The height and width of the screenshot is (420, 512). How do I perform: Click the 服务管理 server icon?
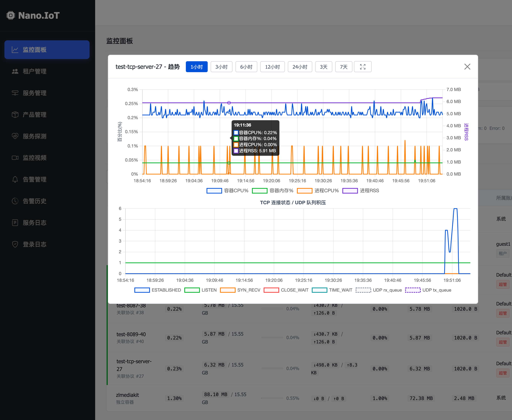pyautogui.click(x=15, y=93)
